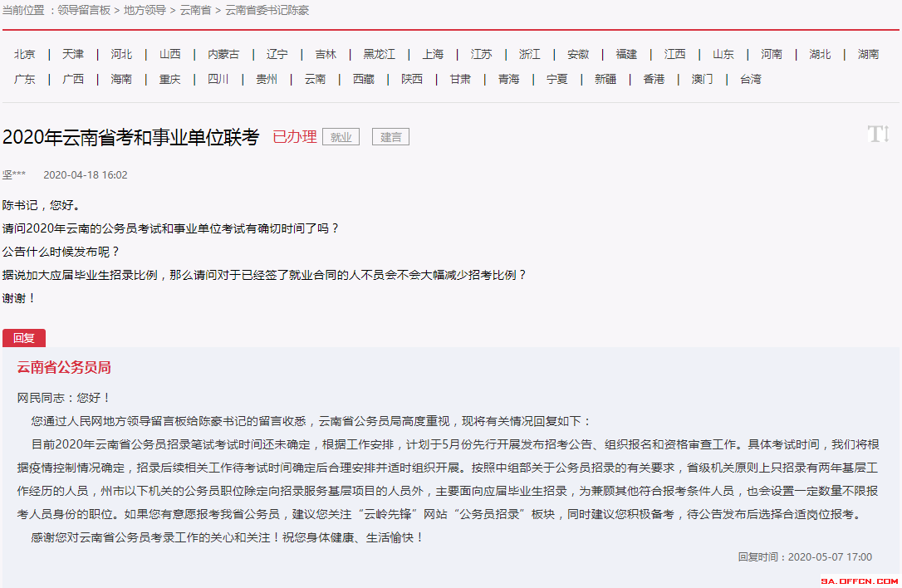Click the 建言 category tag
The height and width of the screenshot is (588, 902).
(x=390, y=137)
